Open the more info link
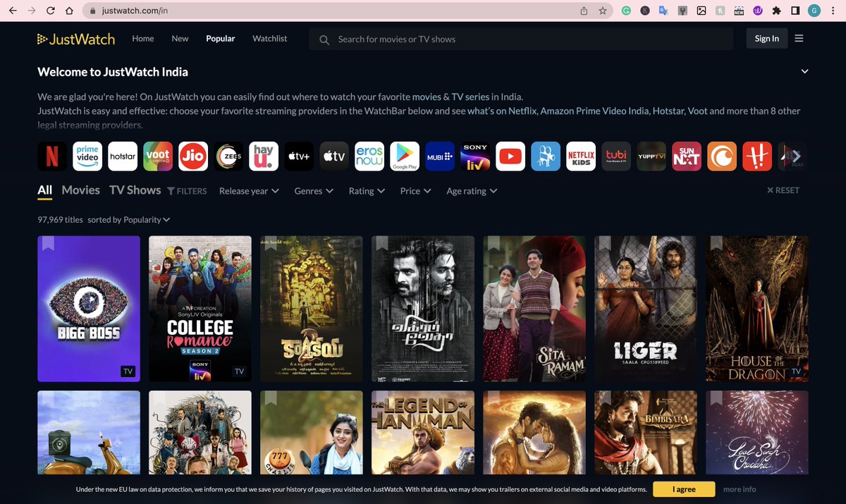Viewport: 846px width, 504px height. point(740,489)
